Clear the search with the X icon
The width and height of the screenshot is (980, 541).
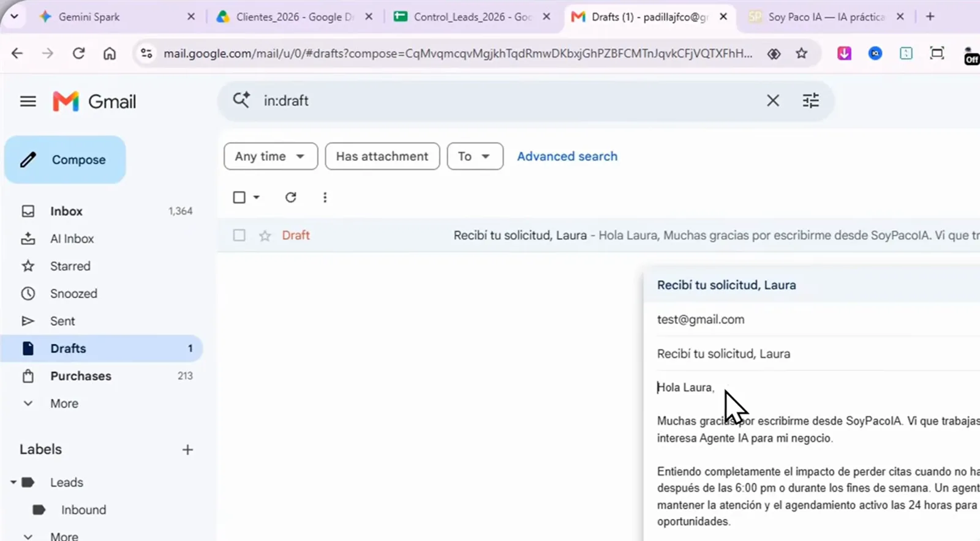pos(773,100)
